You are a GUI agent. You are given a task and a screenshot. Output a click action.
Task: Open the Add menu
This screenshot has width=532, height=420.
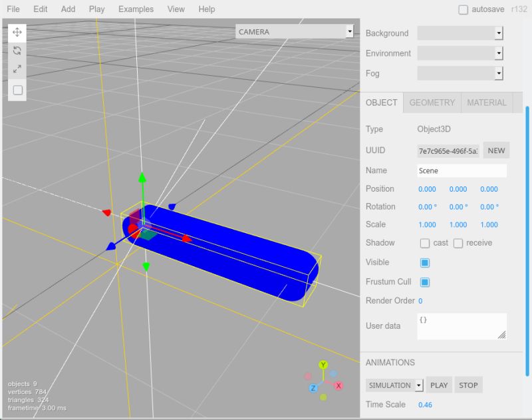point(68,9)
